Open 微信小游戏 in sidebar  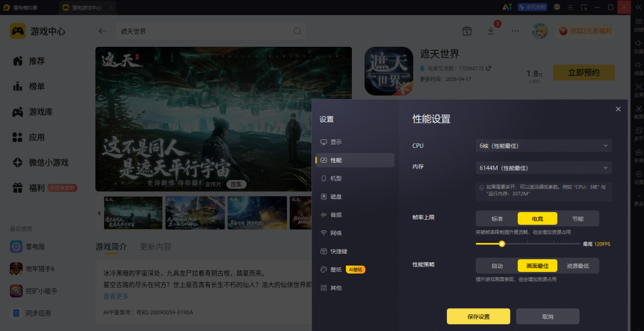(41, 163)
